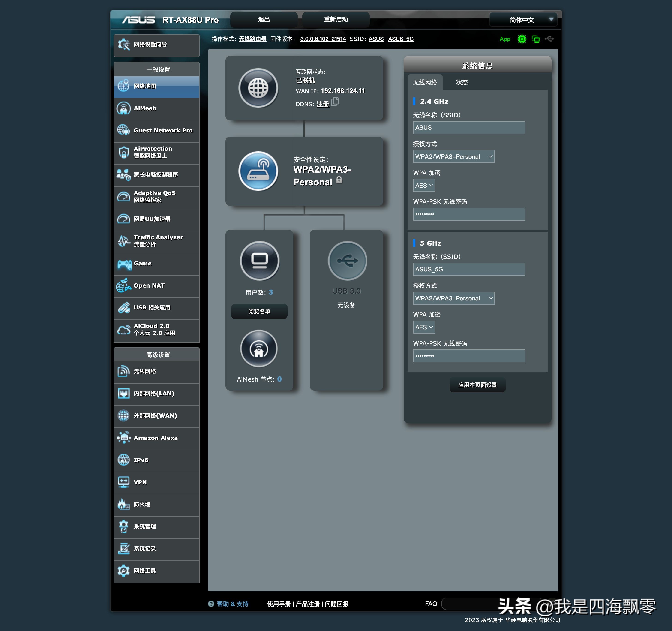Open the AiCloud 2.0 cloud icon

[124, 330]
